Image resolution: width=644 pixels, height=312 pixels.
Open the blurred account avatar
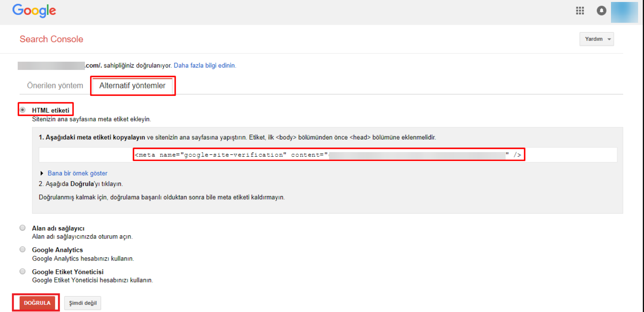(x=624, y=12)
